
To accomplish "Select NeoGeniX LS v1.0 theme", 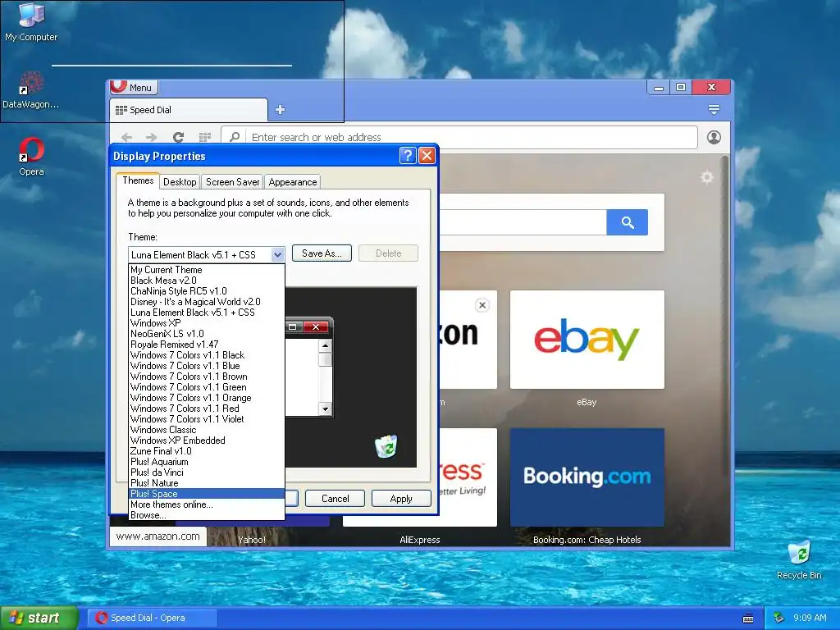I will click(207, 334).
